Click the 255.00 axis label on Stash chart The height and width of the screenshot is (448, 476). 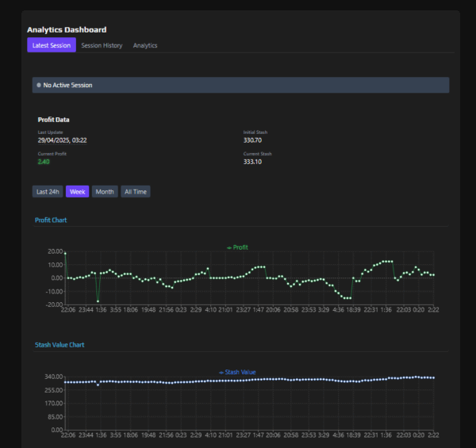coord(54,390)
